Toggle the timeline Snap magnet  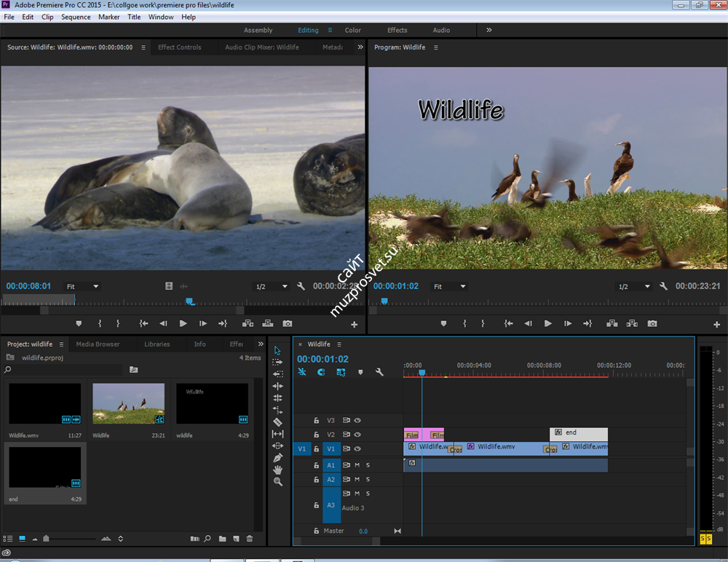(321, 372)
